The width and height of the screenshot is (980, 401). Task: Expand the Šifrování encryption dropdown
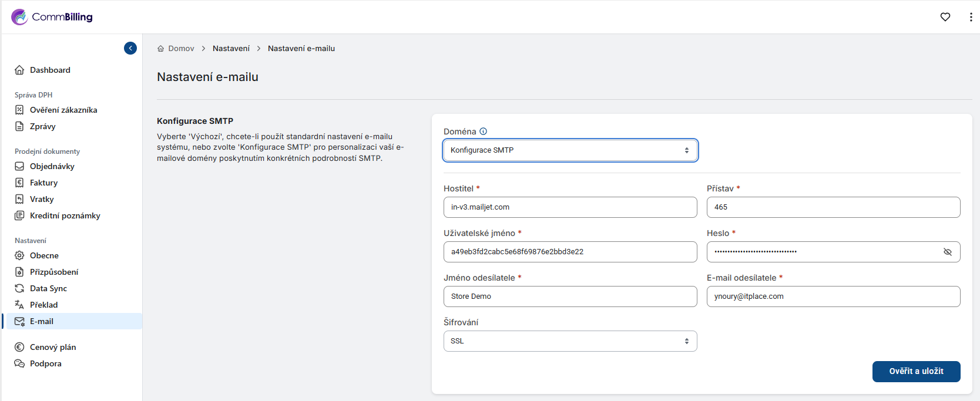(x=570, y=341)
